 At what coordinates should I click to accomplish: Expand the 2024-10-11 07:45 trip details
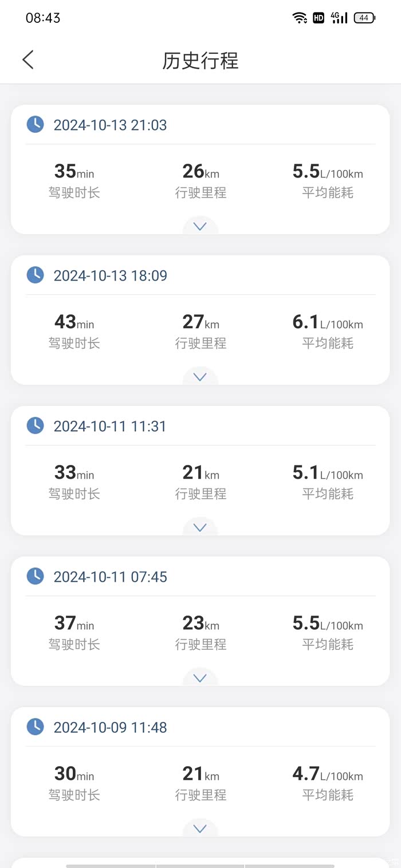pyautogui.click(x=200, y=678)
